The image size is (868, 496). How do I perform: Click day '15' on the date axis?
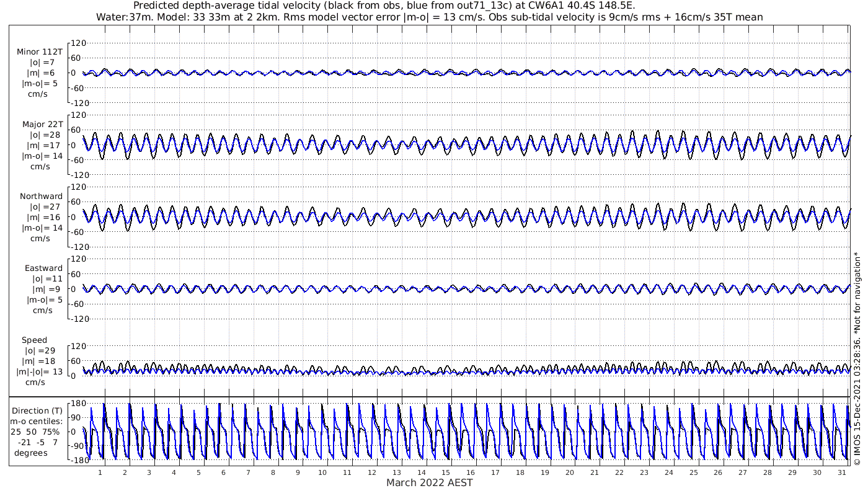pos(446,472)
